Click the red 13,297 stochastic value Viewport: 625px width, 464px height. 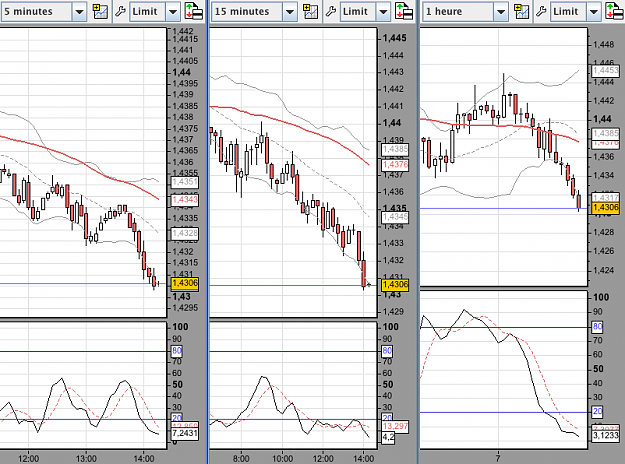coord(395,427)
